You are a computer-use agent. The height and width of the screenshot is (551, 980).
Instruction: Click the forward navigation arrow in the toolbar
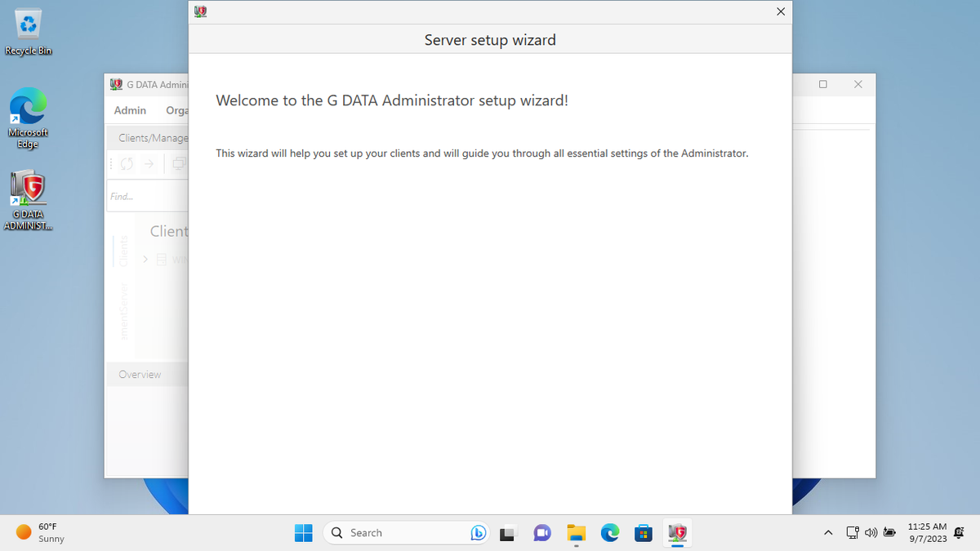click(149, 163)
